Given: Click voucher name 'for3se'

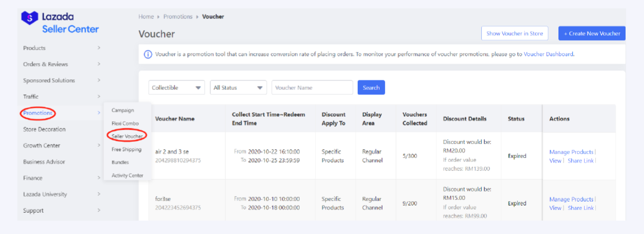Looking at the screenshot, I should coord(163,199).
